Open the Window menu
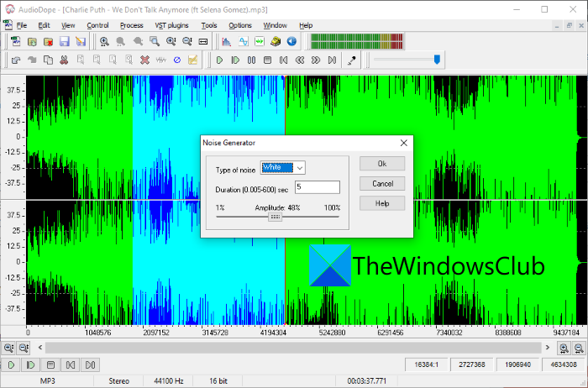 click(275, 25)
